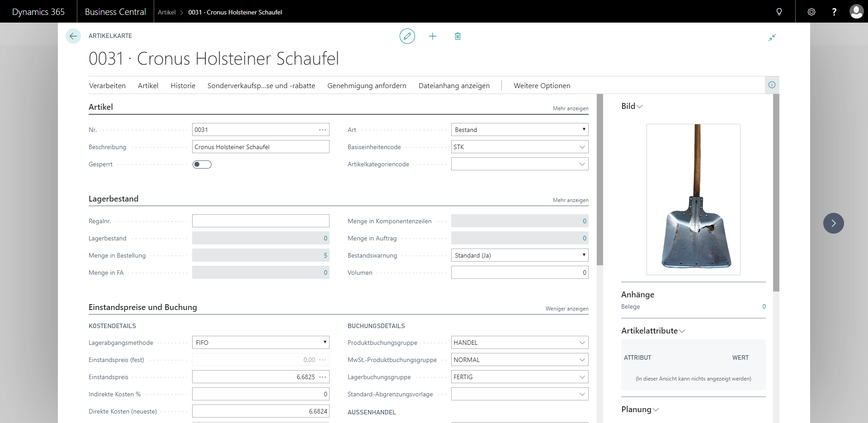
Task: Open Genehmigung anfordern menu
Action: (x=367, y=85)
